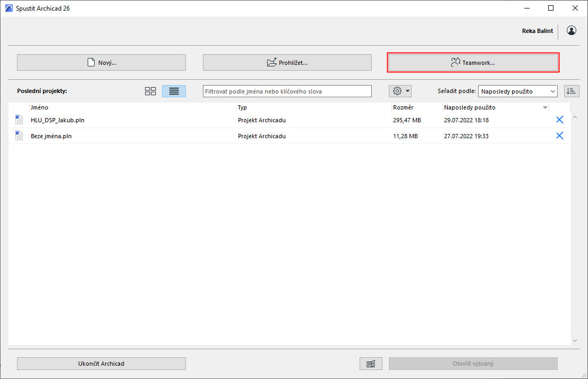Click the scrollbar down arrow of project list
Image resolution: width=588 pixels, height=379 pixels.
575,341
